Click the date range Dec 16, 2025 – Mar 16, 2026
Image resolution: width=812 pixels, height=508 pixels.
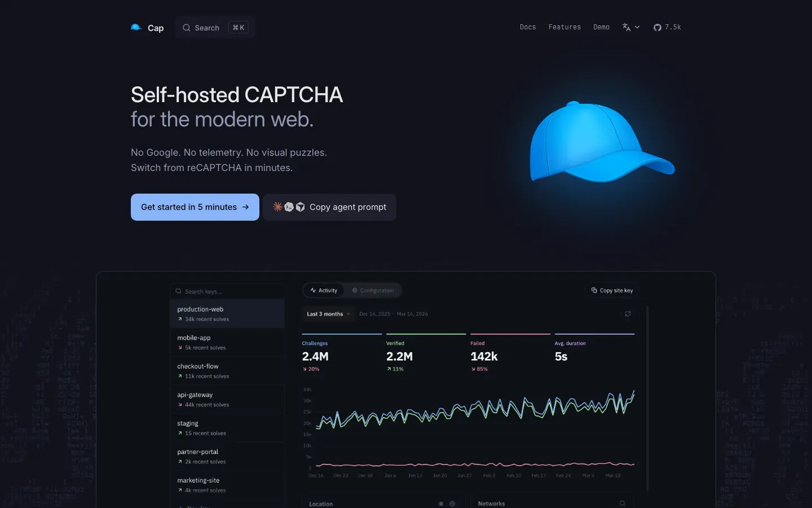pyautogui.click(x=394, y=314)
